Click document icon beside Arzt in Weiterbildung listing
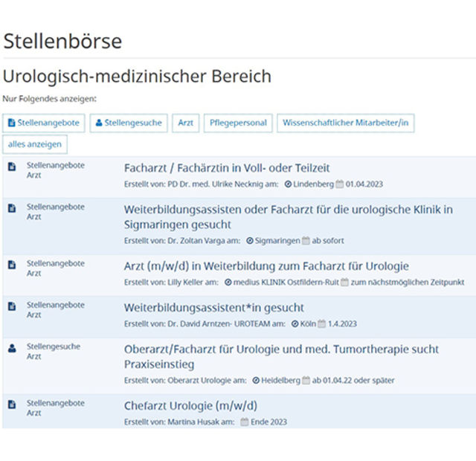 pos(11,265)
